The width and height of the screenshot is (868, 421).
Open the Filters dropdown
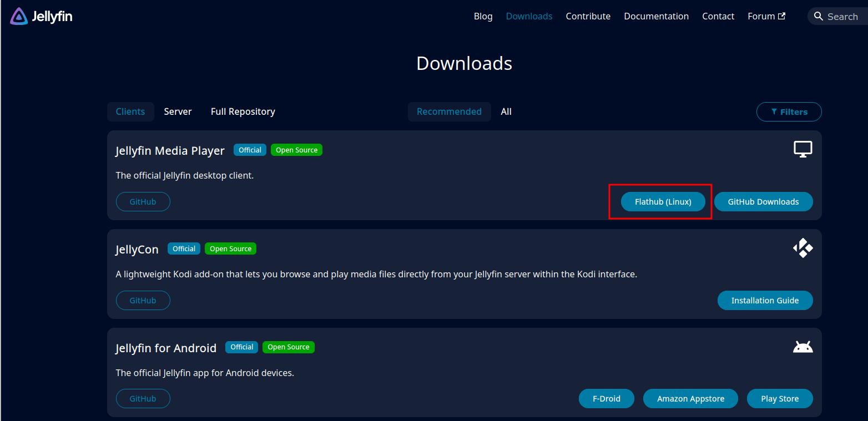pyautogui.click(x=789, y=111)
